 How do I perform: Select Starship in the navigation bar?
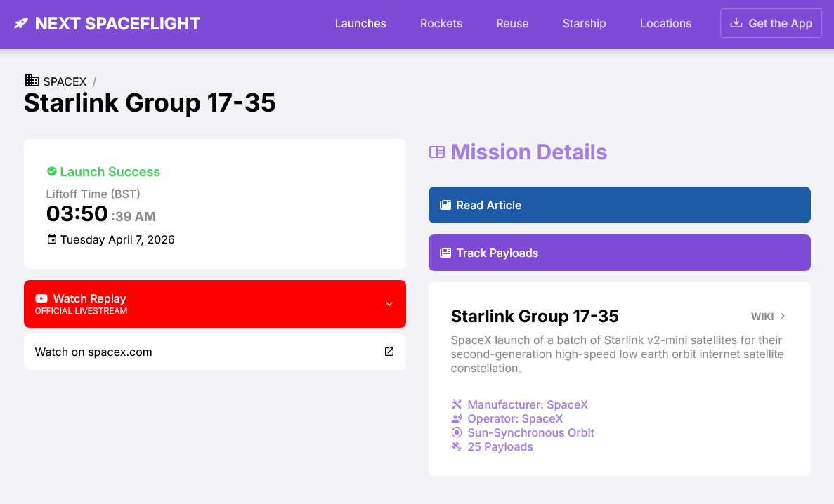pos(584,23)
